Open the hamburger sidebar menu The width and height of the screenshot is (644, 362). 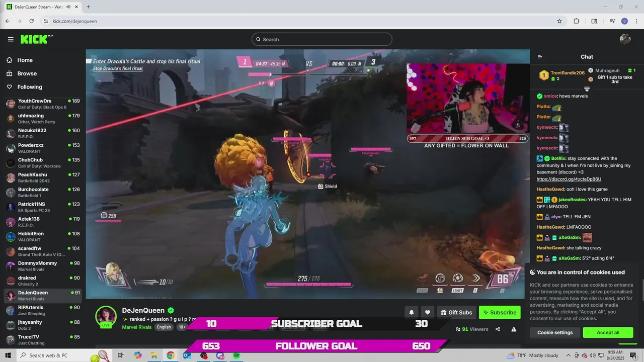[11, 39]
